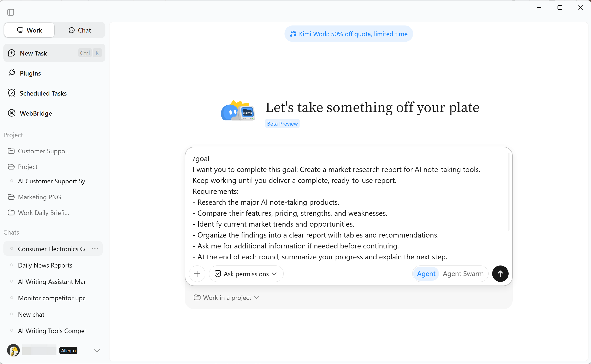Open the Daily News Reports chat
This screenshot has height=364, width=591.
click(45, 265)
